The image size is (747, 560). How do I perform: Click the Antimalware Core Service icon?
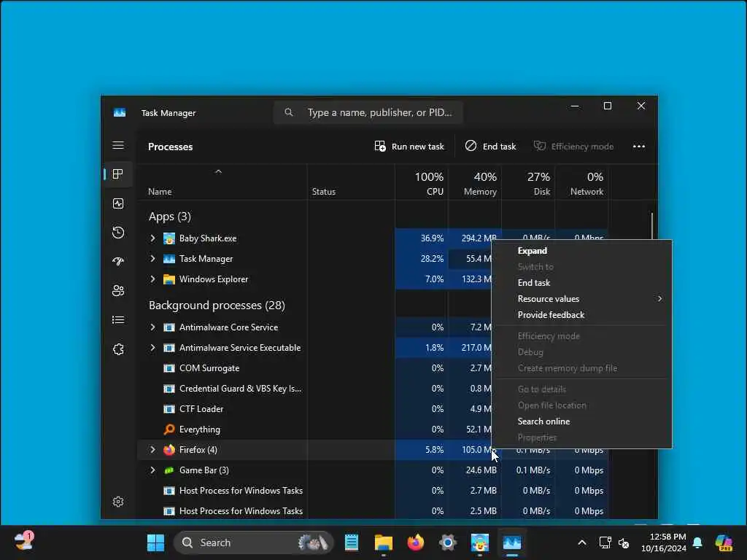[x=169, y=327]
